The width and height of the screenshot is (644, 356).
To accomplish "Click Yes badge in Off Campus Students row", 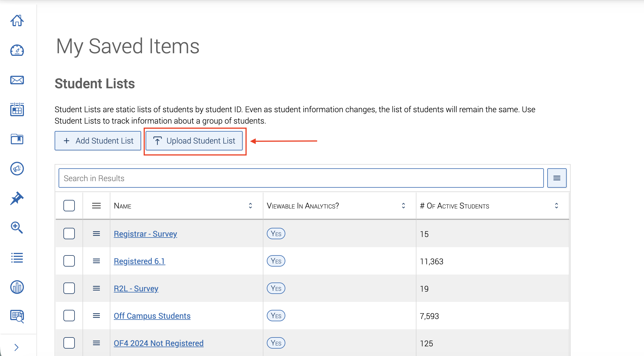I will tap(276, 316).
